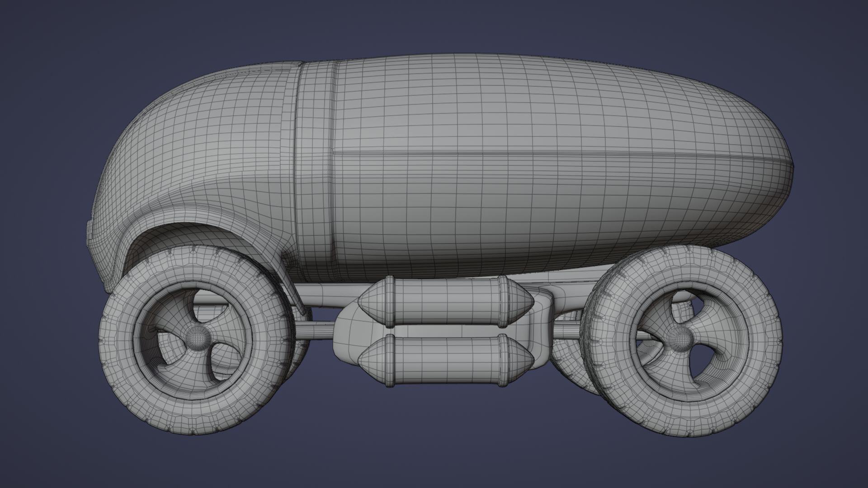This screenshot has width=868, height=488.
Task: Click empty viewport background above the model
Action: click(x=434, y=23)
